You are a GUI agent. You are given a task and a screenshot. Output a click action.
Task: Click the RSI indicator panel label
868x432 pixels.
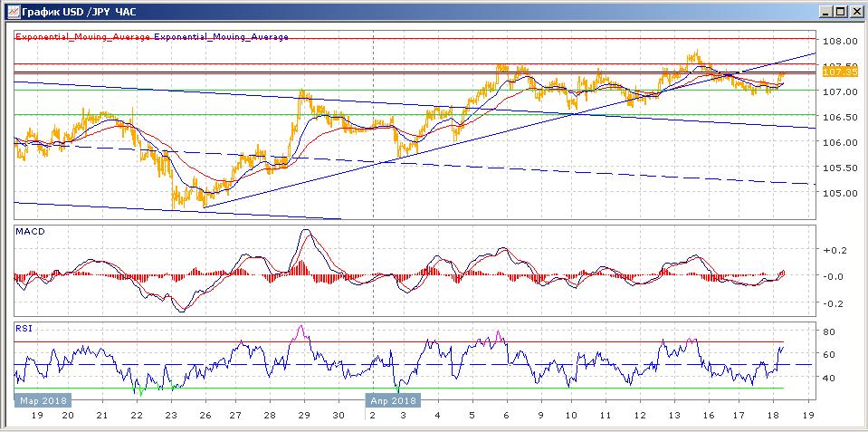point(24,328)
